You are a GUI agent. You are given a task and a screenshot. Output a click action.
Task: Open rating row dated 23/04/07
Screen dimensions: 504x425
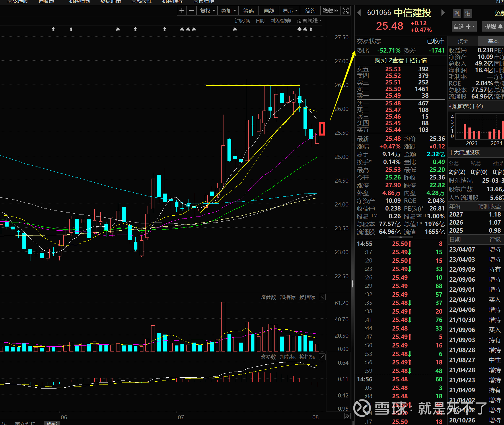tap(476, 250)
